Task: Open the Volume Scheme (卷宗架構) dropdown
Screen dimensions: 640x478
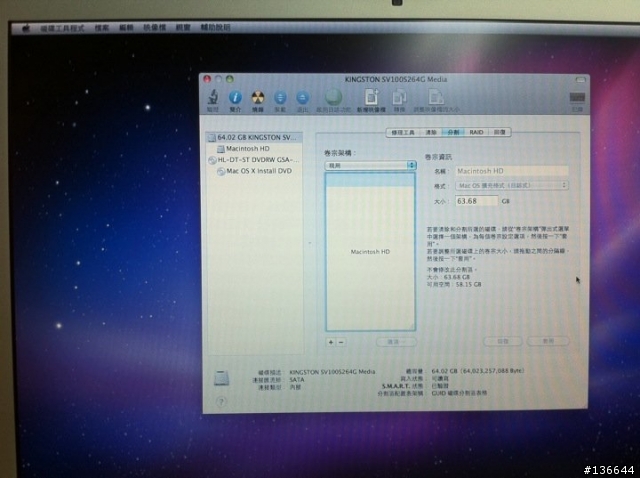Action: tap(371, 165)
